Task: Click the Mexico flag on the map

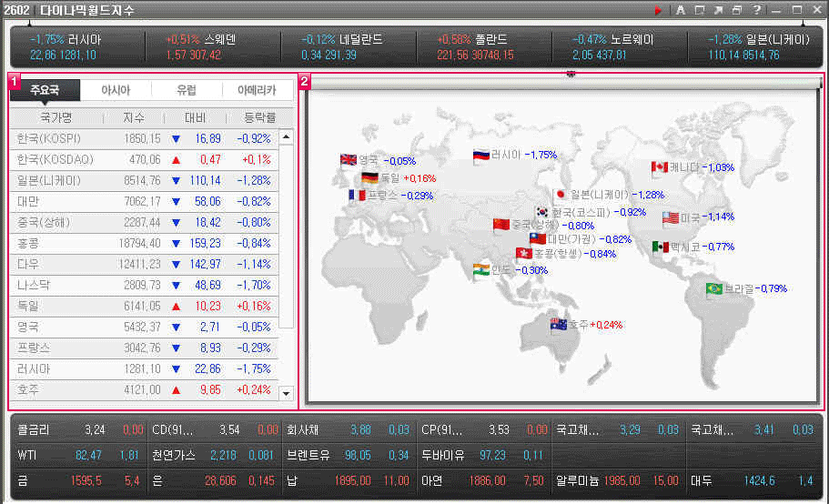Action: pyautogui.click(x=661, y=247)
